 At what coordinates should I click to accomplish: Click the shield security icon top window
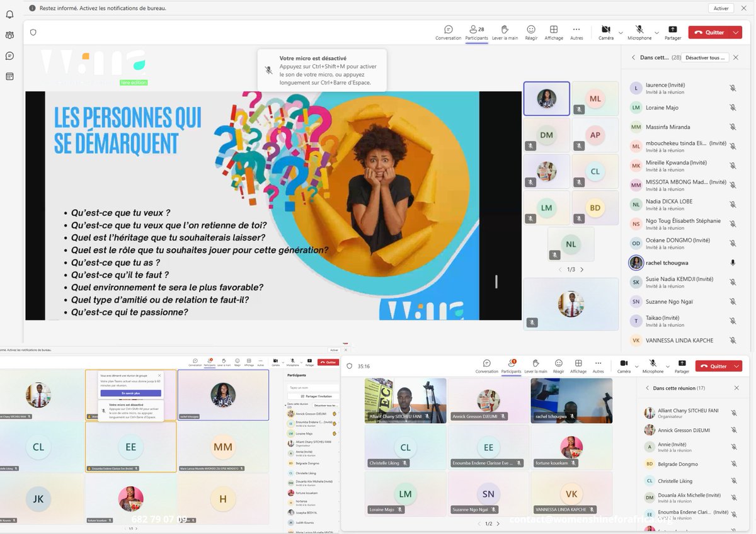point(33,33)
